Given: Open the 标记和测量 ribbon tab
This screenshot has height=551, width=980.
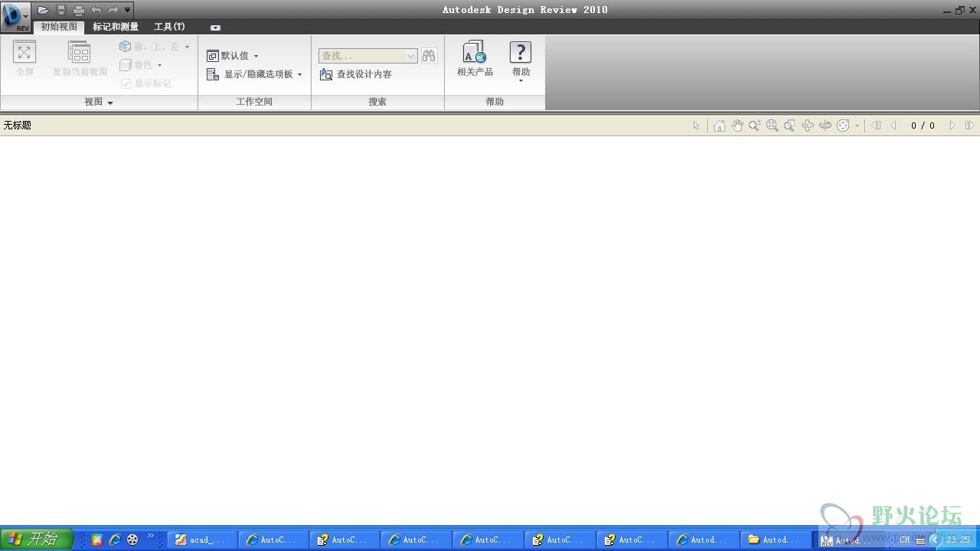Looking at the screenshot, I should tap(116, 27).
